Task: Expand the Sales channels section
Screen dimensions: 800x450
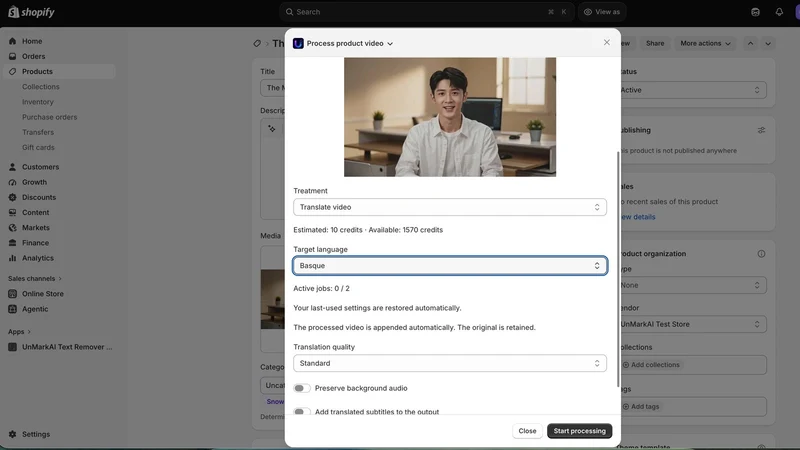Action: pyautogui.click(x=35, y=279)
